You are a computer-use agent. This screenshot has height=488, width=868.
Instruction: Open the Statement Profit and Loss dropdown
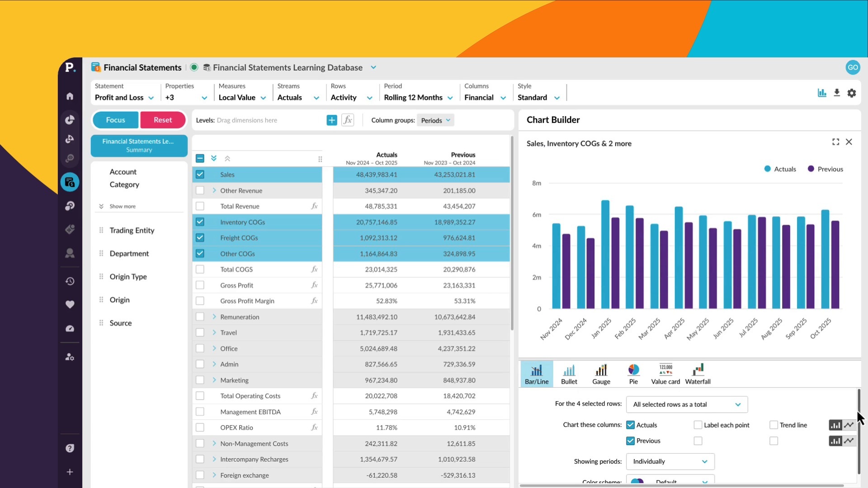[124, 98]
